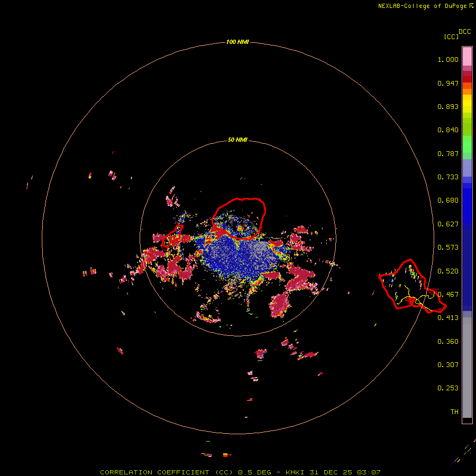Pick the bright green band on the color bar
476x476 pixels.
pos(467,144)
